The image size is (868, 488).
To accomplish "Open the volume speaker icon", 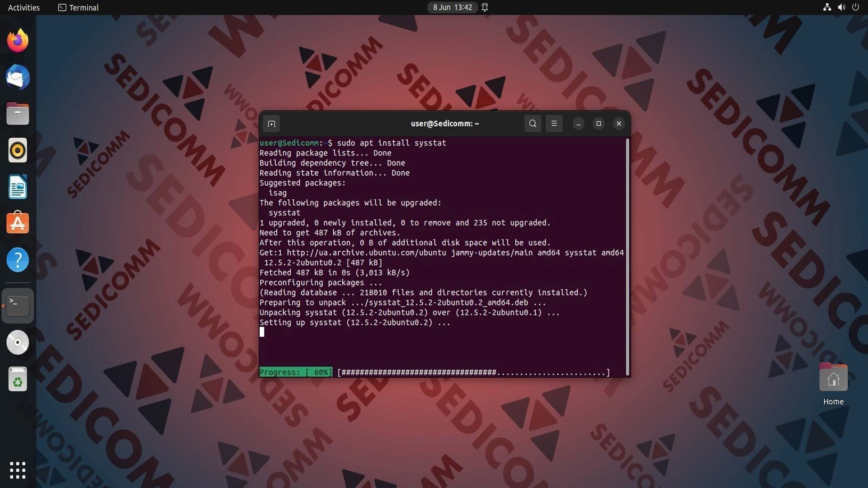I will [841, 7].
